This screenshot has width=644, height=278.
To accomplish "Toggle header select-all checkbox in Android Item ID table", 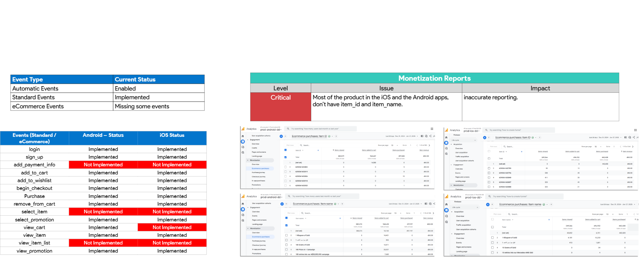I will point(285,150).
